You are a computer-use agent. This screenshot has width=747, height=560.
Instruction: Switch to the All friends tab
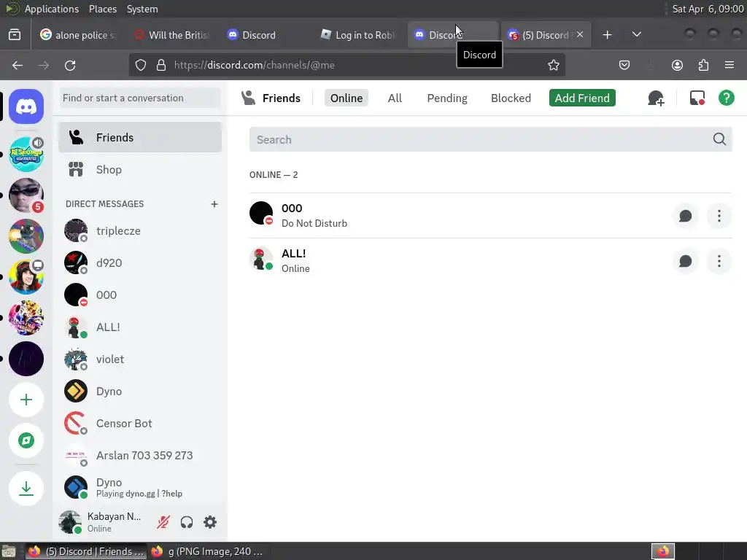[395, 98]
